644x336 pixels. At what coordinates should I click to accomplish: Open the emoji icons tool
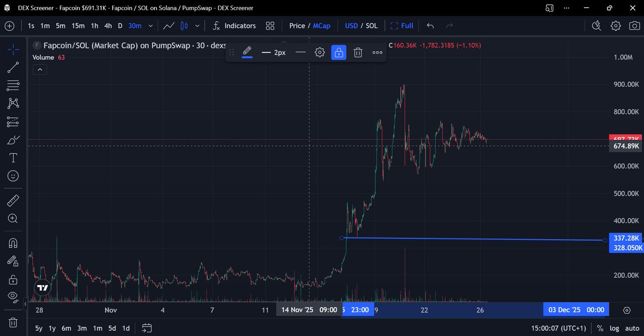point(13,176)
